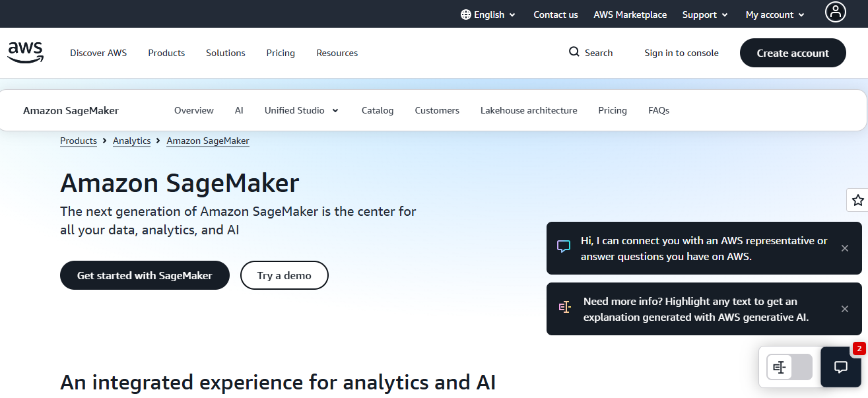Click the AI text-highlight icon in the tip message

coord(565,307)
